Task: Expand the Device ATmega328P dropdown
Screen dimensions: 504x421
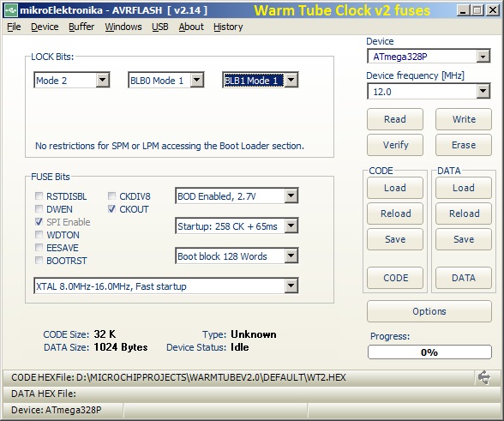Action: 429,57
